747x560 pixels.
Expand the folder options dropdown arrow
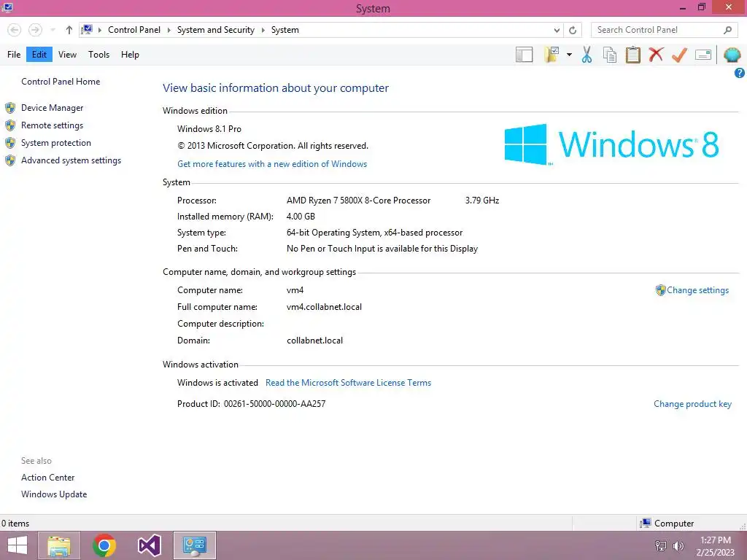pos(569,55)
